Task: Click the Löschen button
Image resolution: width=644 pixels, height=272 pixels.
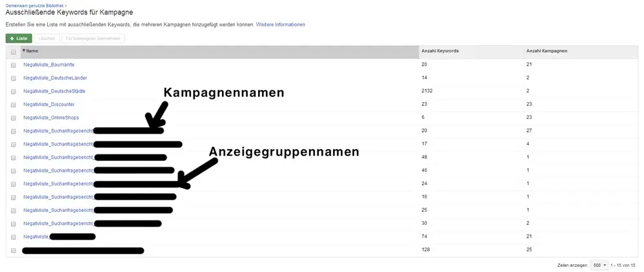Action: [x=47, y=38]
